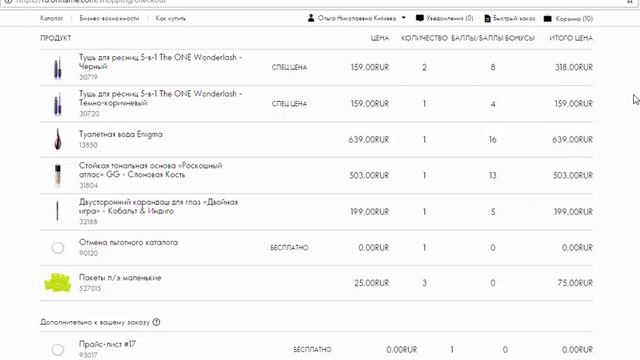Click the browser address bar URL
Viewport: 640px width, 360px height.
point(92,2)
